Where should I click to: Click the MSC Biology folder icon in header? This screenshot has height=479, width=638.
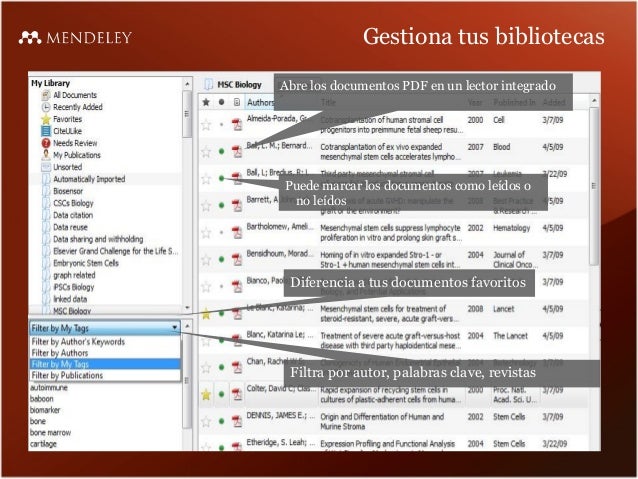(208, 85)
